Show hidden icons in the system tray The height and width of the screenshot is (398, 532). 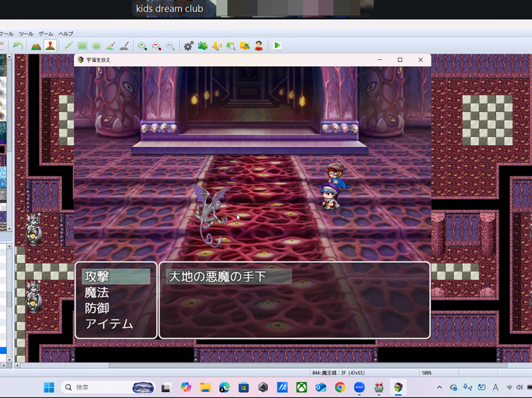(x=440, y=387)
